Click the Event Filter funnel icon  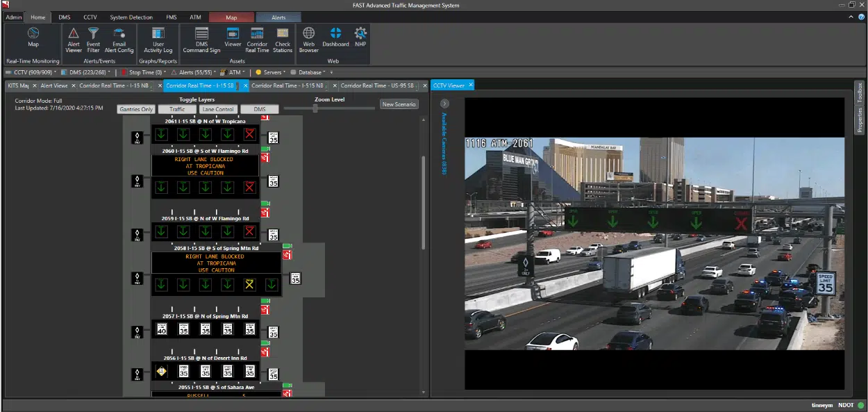pos(93,39)
